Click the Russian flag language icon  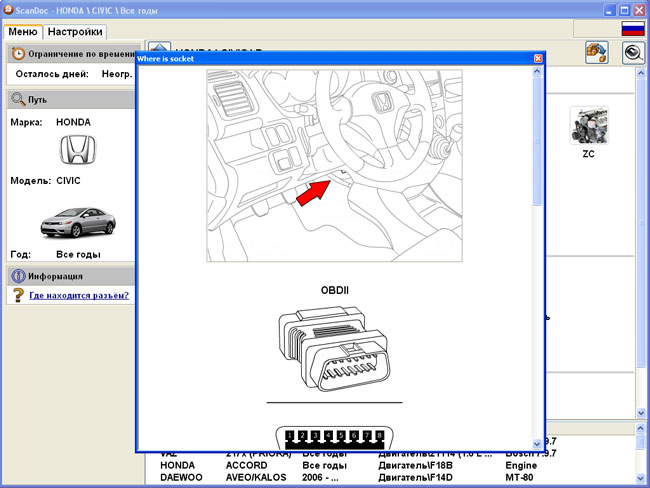(632, 28)
